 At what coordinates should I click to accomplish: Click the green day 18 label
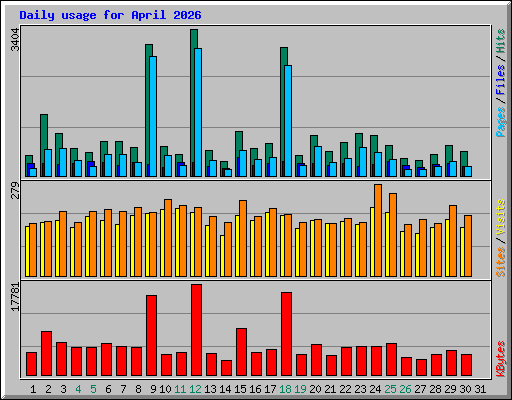pos(285,389)
